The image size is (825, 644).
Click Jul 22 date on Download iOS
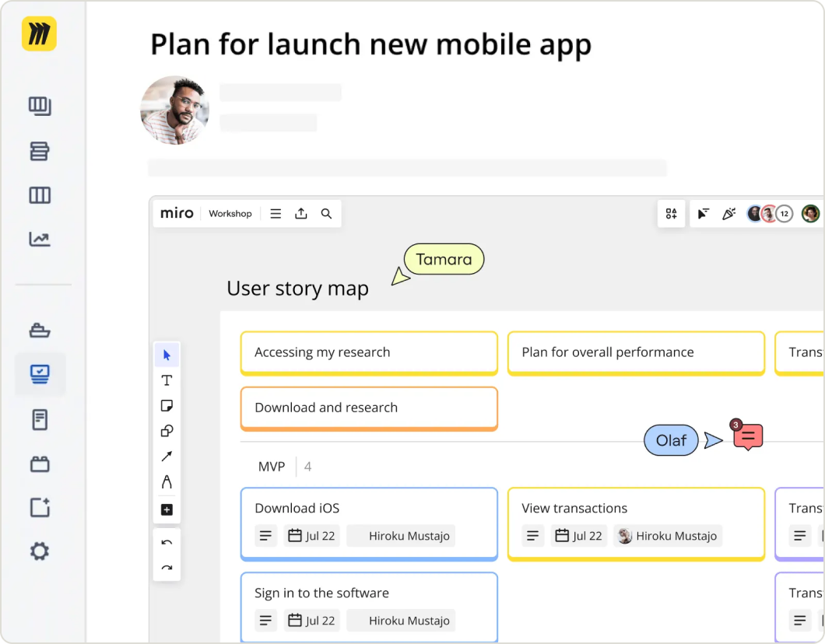[x=311, y=536]
